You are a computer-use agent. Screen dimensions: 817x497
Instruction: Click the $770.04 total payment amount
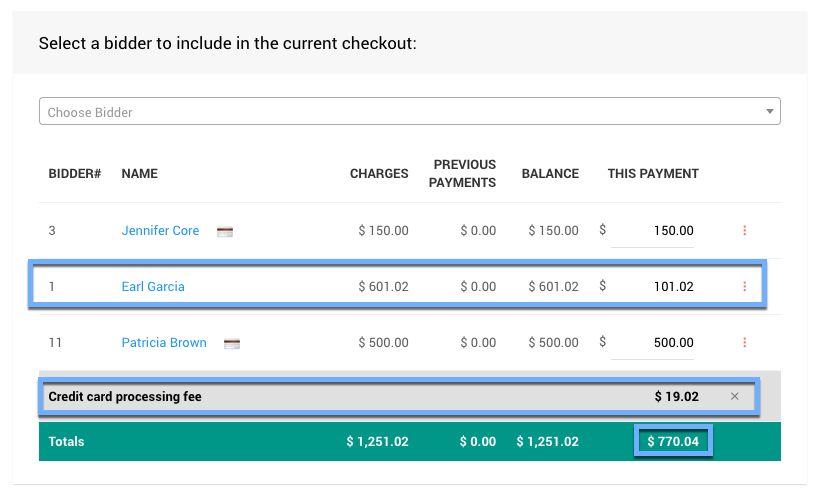(673, 441)
